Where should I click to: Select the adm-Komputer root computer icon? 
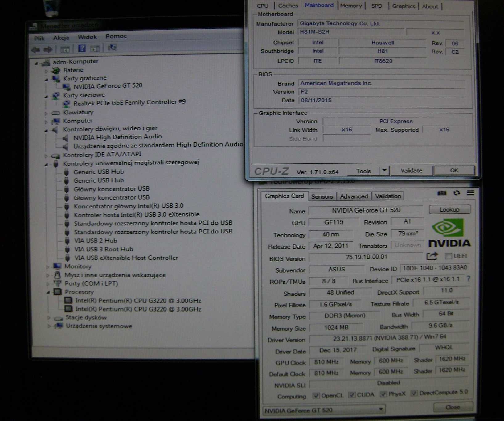click(46, 63)
